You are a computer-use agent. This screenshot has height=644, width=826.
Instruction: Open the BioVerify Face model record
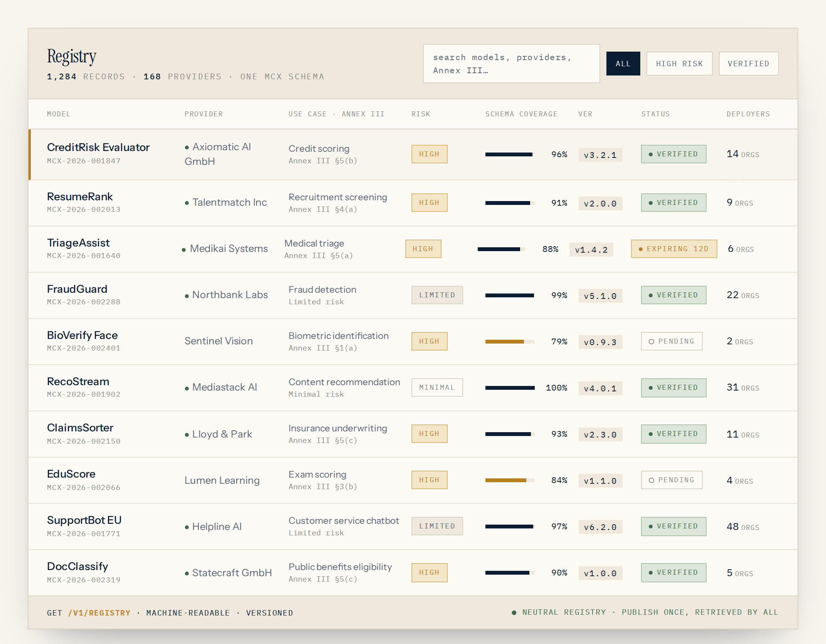coord(82,335)
